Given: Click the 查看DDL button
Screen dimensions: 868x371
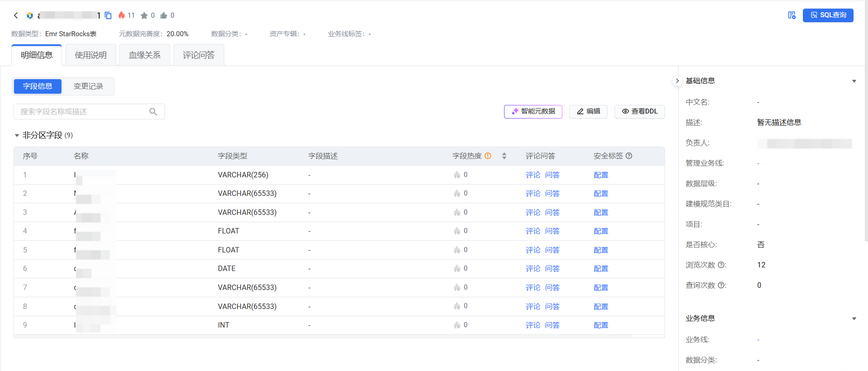Looking at the screenshot, I should point(639,111).
